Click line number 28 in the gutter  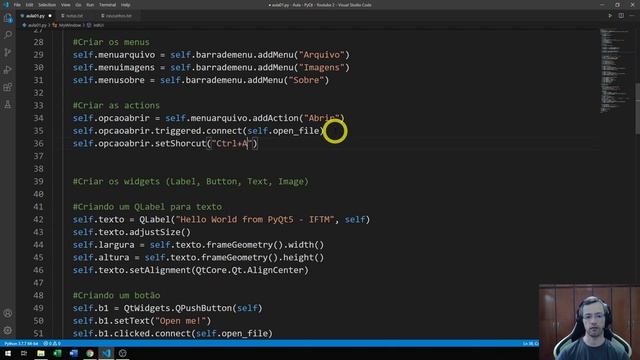coord(38,42)
